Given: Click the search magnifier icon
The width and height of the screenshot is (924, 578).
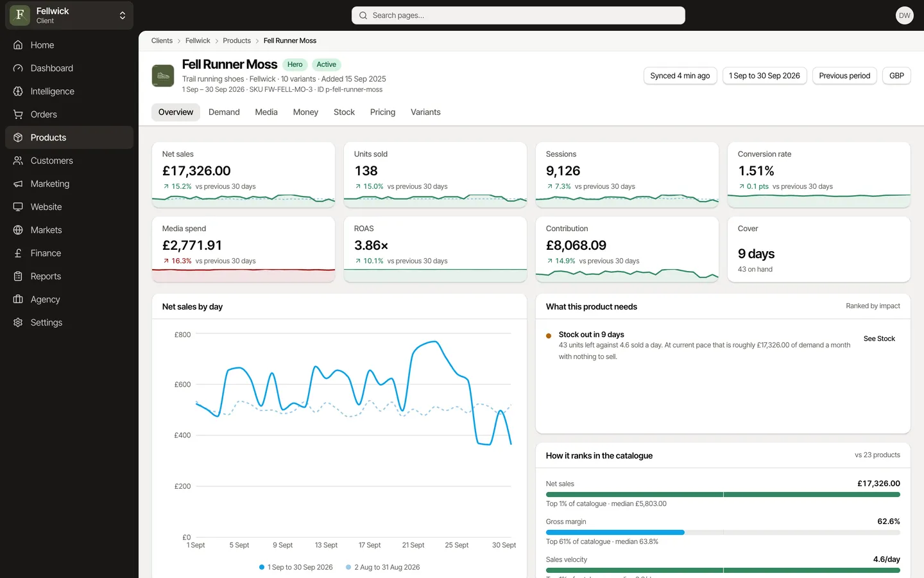Looking at the screenshot, I should pos(363,15).
